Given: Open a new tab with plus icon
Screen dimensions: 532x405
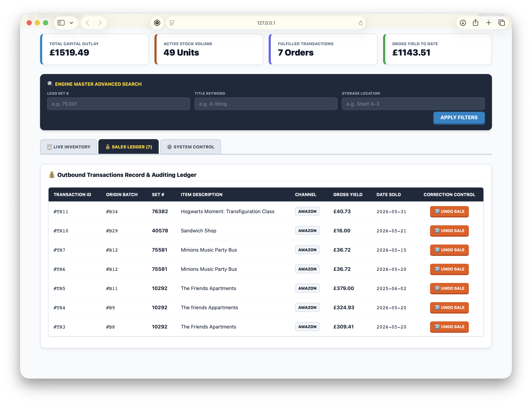Looking at the screenshot, I should tap(489, 23).
